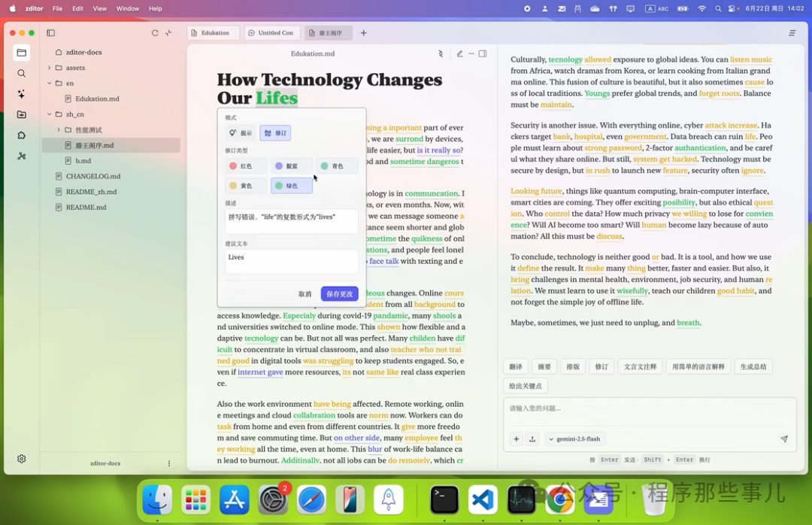Open the three-dot more menu in editor header
Viewport: 812px width, 525px height.
pyautogui.click(x=471, y=53)
